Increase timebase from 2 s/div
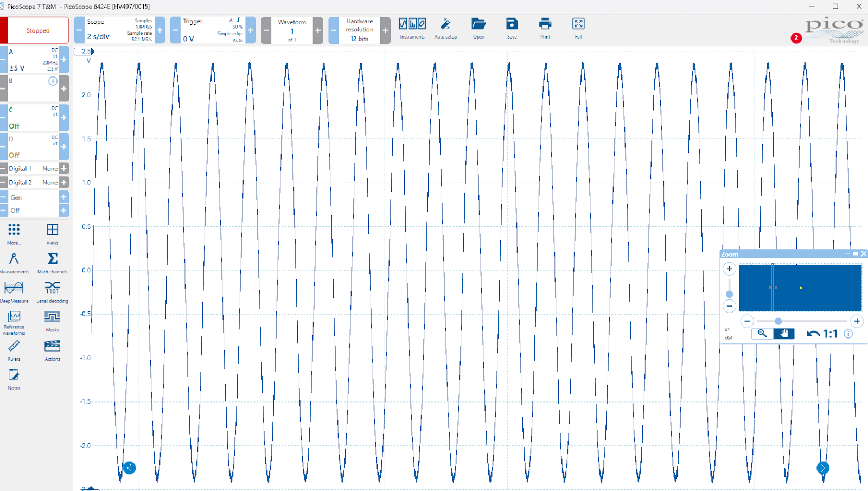This screenshot has width=868, height=491. pyautogui.click(x=159, y=30)
